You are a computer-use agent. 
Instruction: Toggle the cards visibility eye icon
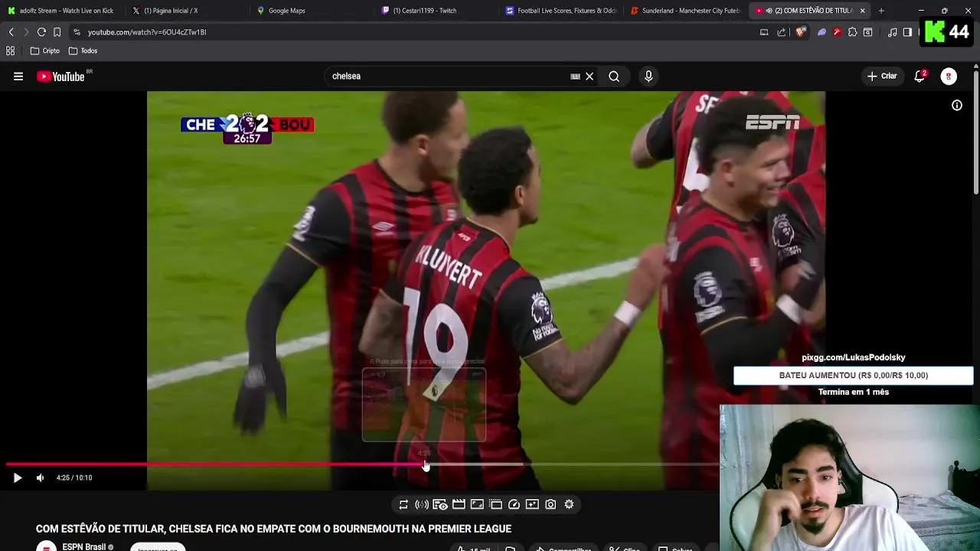point(440,504)
